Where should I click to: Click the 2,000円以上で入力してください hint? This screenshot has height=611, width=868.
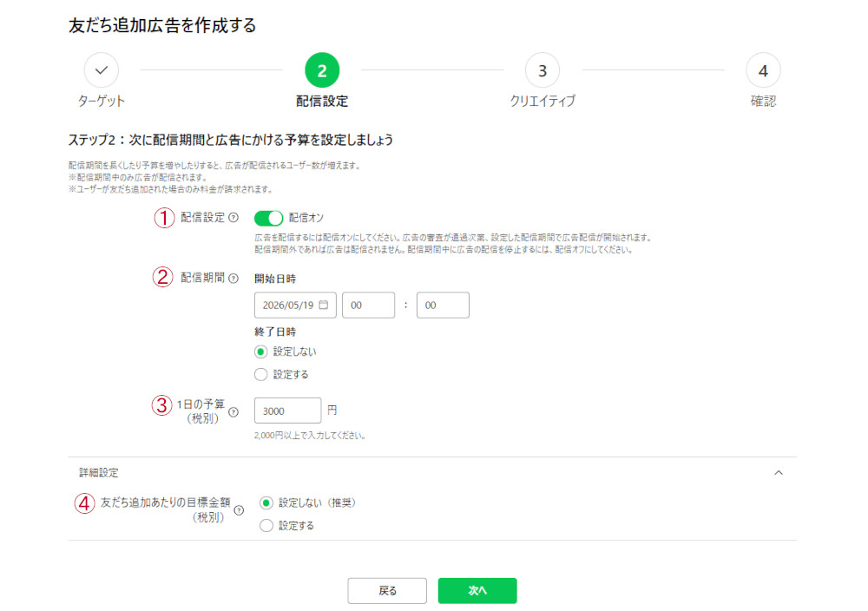coord(310,436)
